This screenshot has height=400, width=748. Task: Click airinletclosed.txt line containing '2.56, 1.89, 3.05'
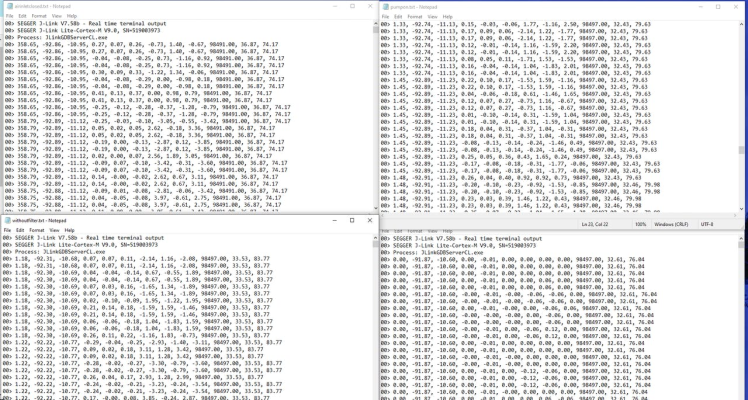pyautogui.click(x=139, y=156)
